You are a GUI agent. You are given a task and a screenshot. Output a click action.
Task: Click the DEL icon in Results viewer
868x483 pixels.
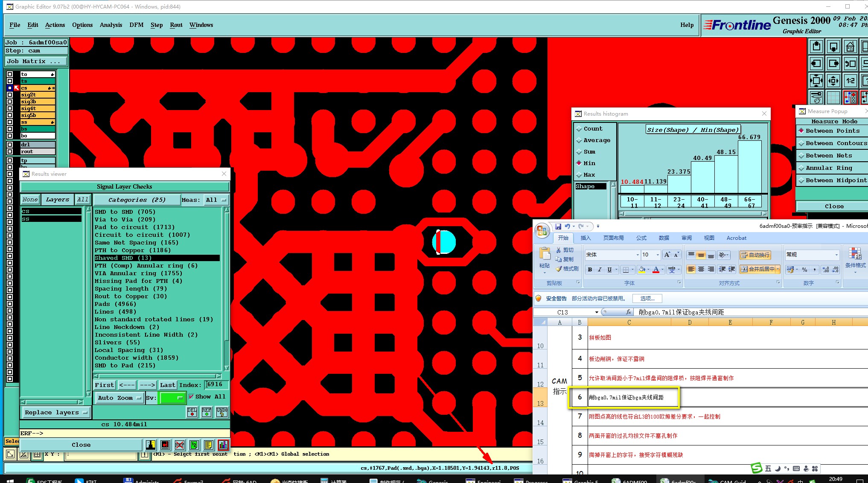(192, 412)
